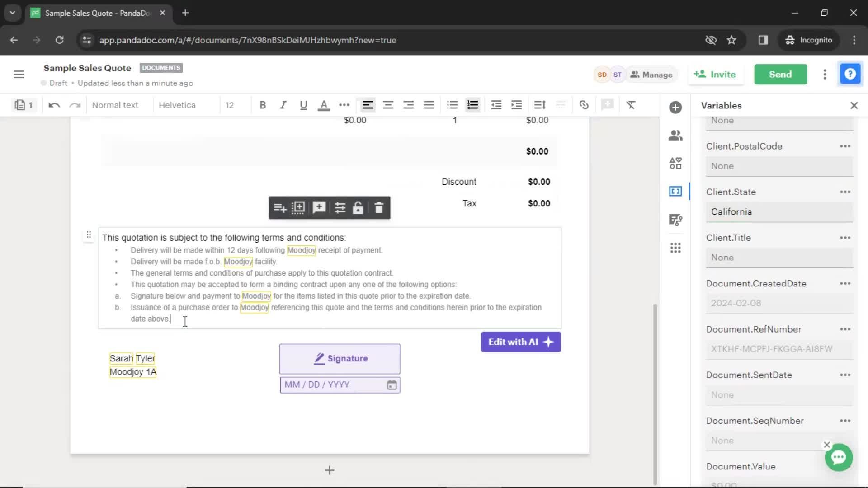Click the link insertion icon
This screenshot has height=488, width=868.
tap(584, 105)
